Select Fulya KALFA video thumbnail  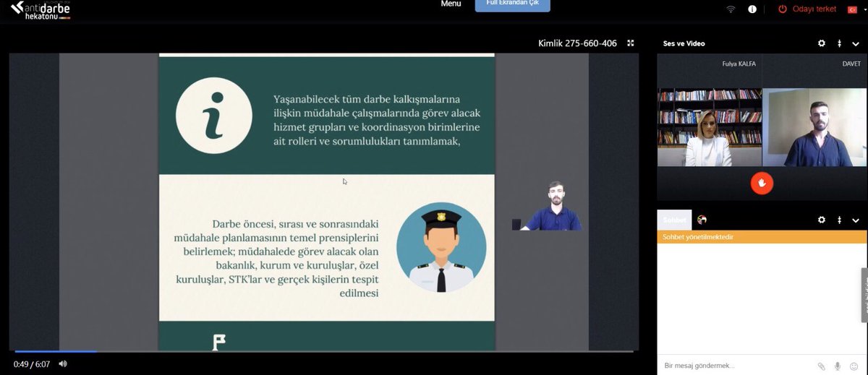click(x=710, y=127)
